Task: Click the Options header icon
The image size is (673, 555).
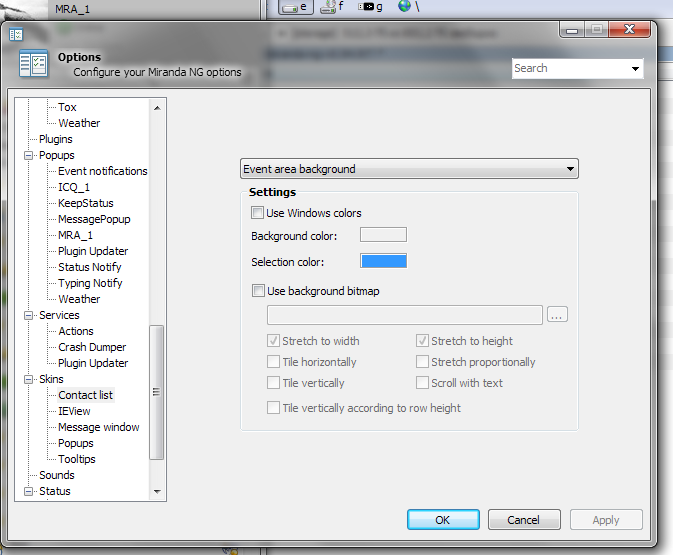Action: [x=33, y=65]
